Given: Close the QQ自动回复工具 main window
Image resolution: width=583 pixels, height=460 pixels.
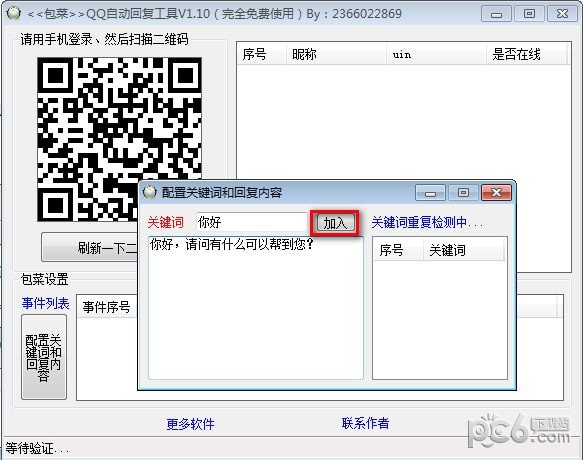Looking at the screenshot, I should tap(562, 14).
